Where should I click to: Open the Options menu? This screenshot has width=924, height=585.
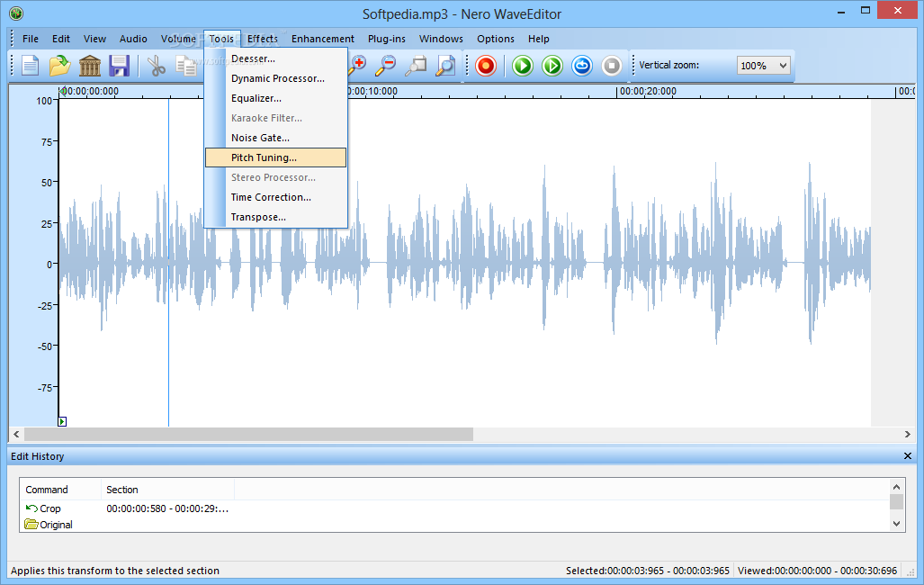[496, 39]
